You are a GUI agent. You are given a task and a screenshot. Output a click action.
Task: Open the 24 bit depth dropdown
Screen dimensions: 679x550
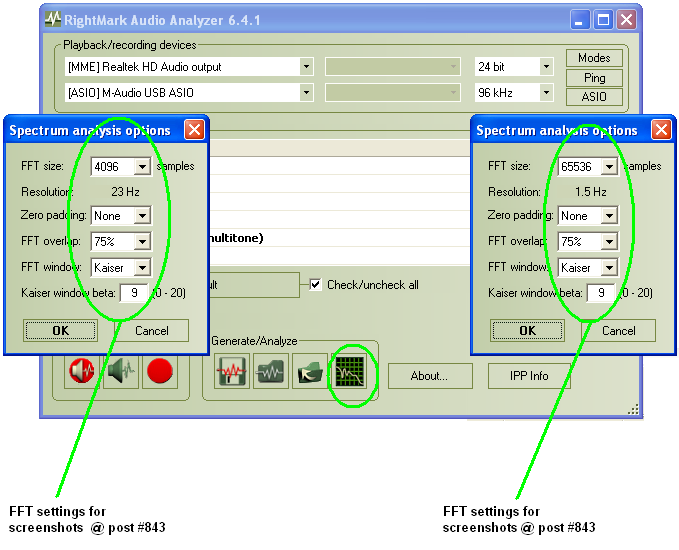click(514, 67)
